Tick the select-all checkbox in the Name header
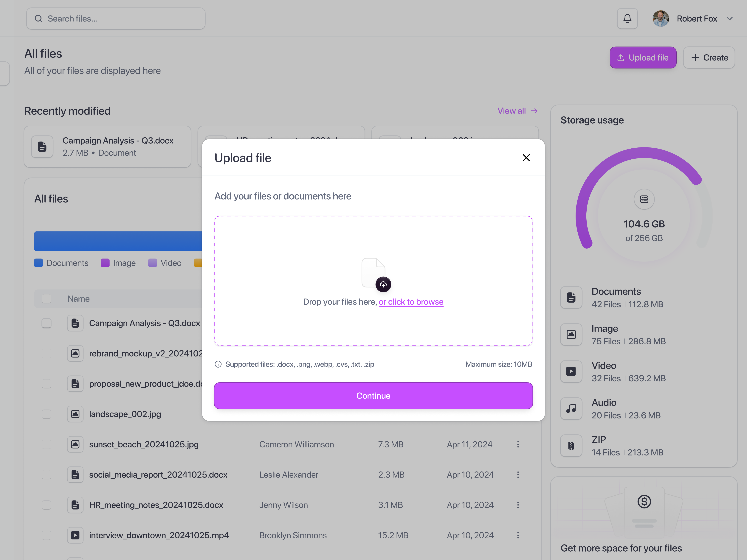 (x=46, y=299)
